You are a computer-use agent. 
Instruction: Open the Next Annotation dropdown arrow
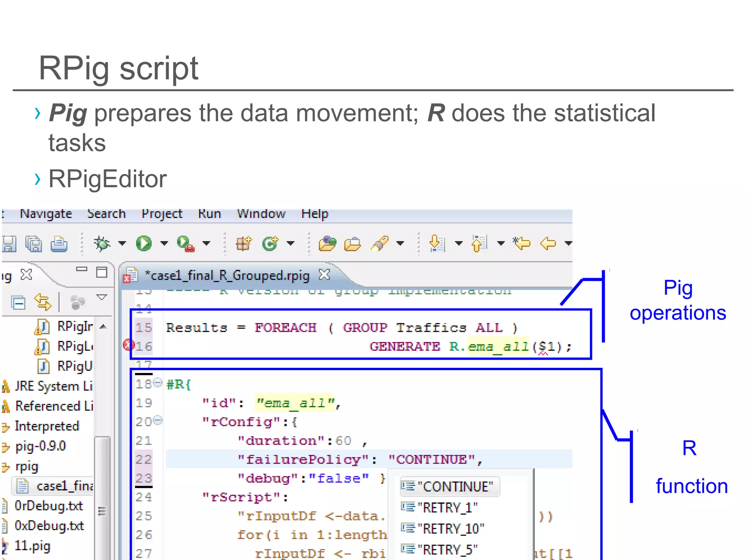tap(459, 243)
